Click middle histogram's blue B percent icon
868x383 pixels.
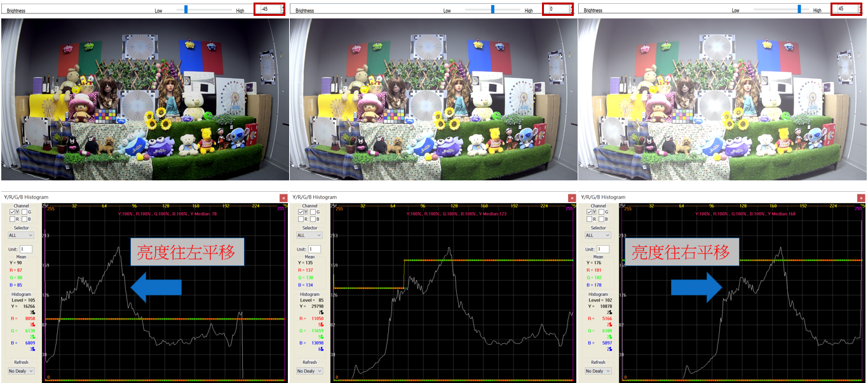pyautogui.click(x=321, y=349)
